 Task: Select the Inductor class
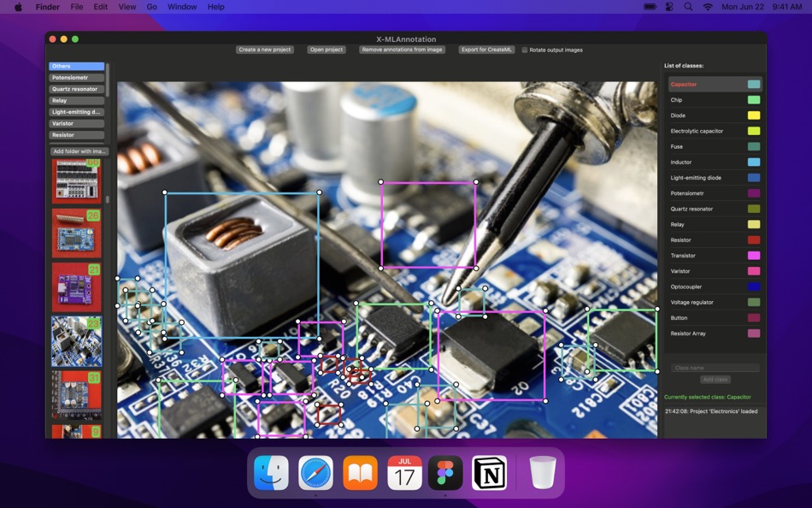point(715,162)
